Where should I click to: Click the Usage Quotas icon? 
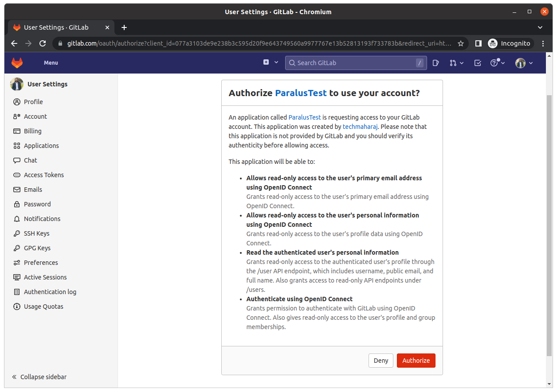[x=17, y=307]
